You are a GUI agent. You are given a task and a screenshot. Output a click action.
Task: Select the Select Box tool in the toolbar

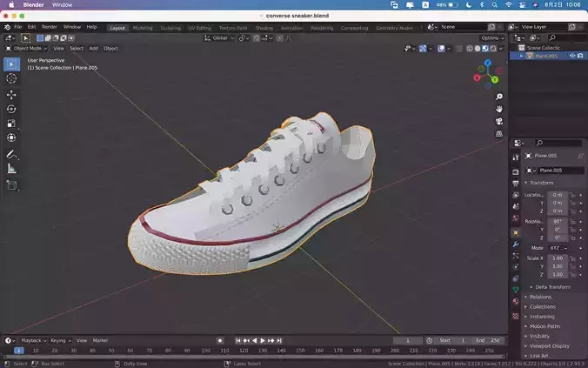click(11, 64)
